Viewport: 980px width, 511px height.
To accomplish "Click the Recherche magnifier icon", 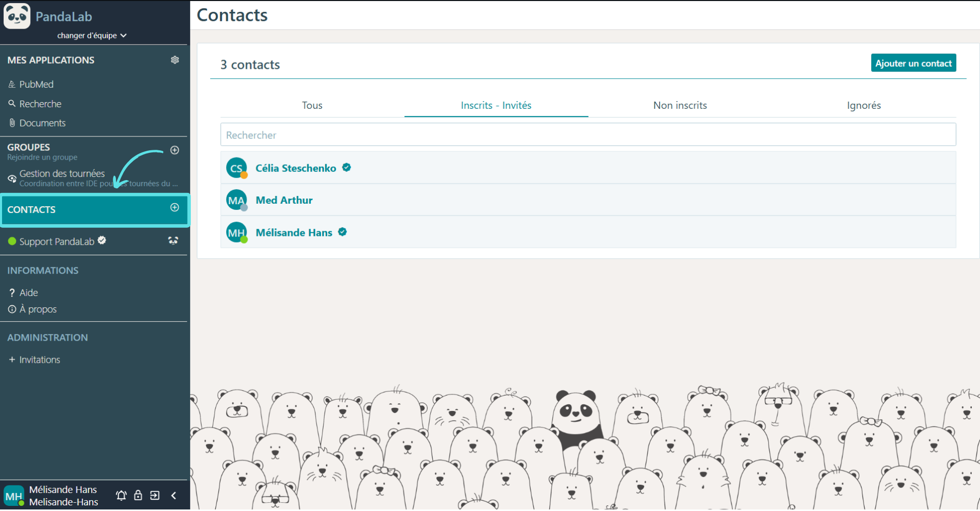I will 12,104.
